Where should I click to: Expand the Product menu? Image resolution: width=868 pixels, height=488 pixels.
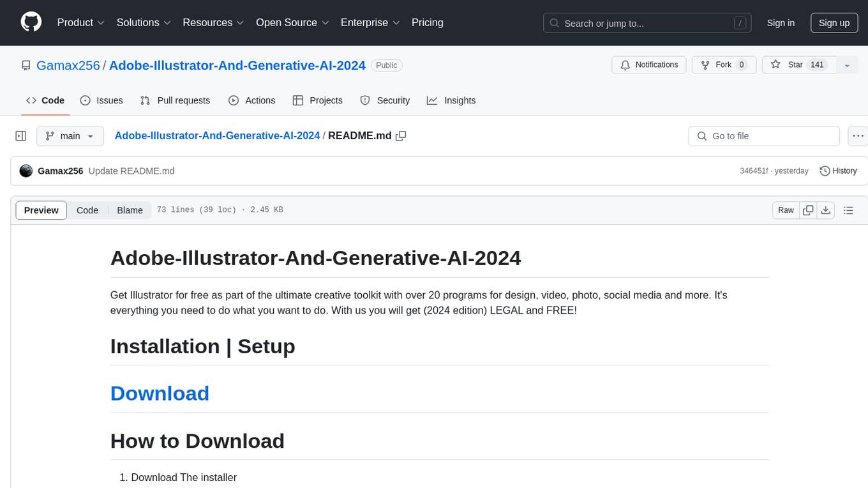click(x=81, y=22)
